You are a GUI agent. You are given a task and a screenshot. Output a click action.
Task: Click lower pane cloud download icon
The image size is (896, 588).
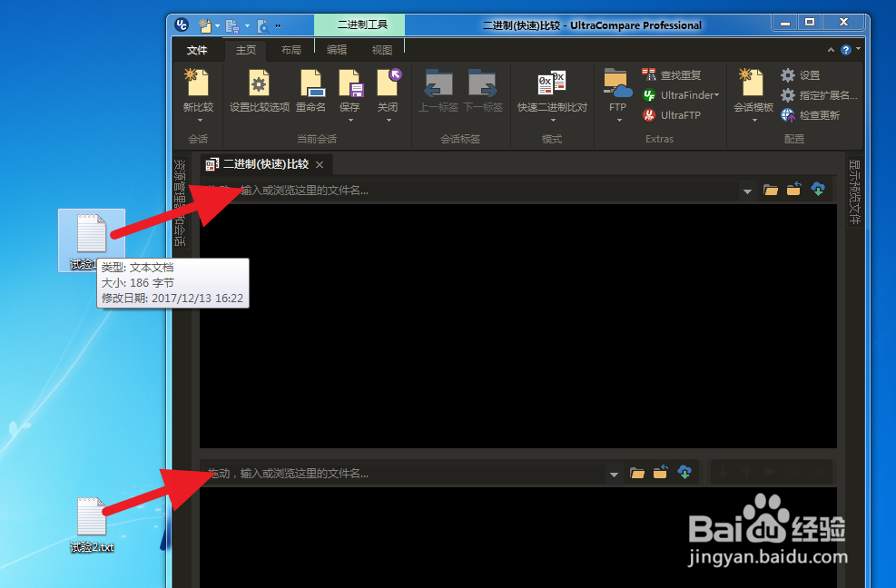point(684,473)
